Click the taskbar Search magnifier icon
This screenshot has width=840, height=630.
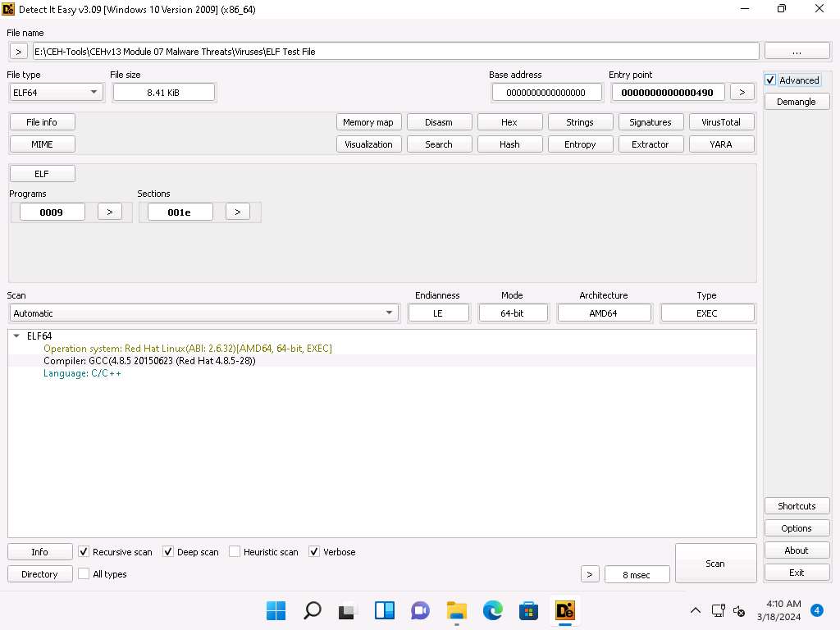pos(313,610)
